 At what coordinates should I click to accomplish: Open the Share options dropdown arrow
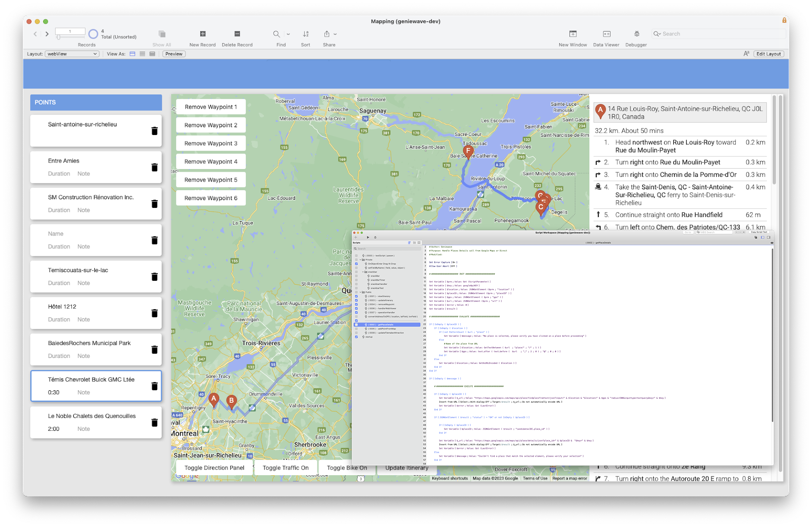click(x=335, y=34)
